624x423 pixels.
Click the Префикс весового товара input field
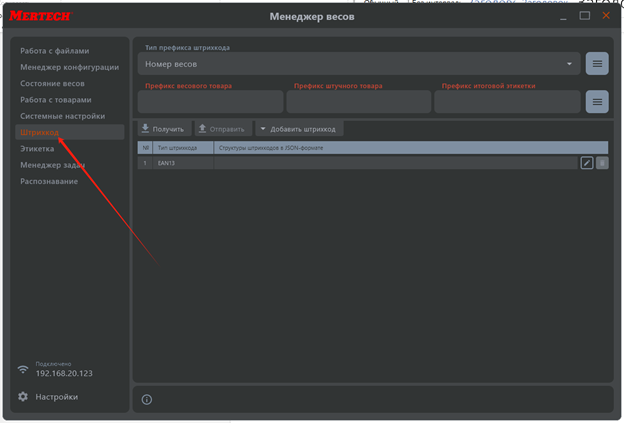[210, 102]
